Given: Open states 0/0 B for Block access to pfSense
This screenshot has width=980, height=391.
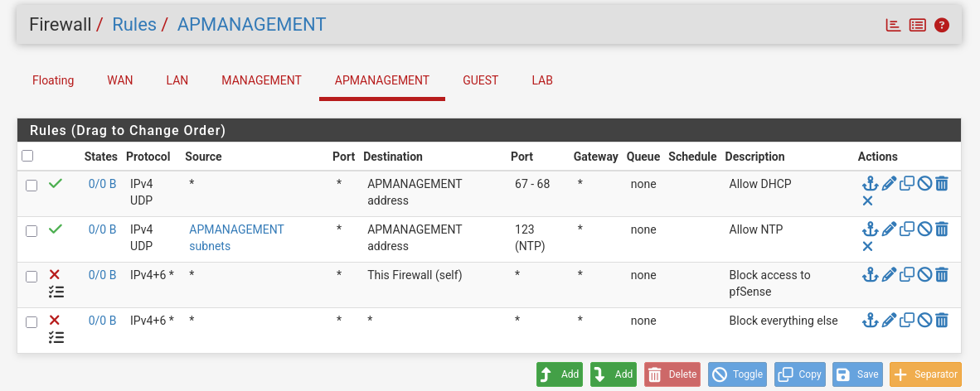Looking at the screenshot, I should coord(103,276).
